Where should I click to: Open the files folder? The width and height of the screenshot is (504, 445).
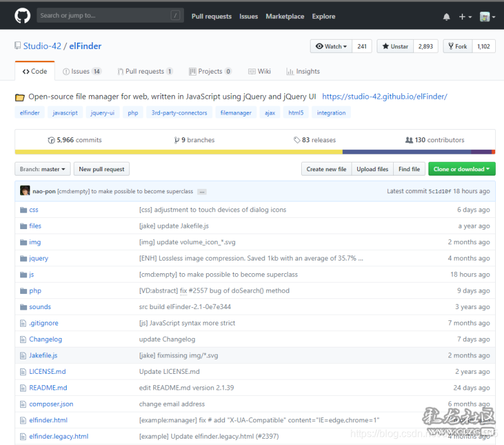(x=35, y=226)
